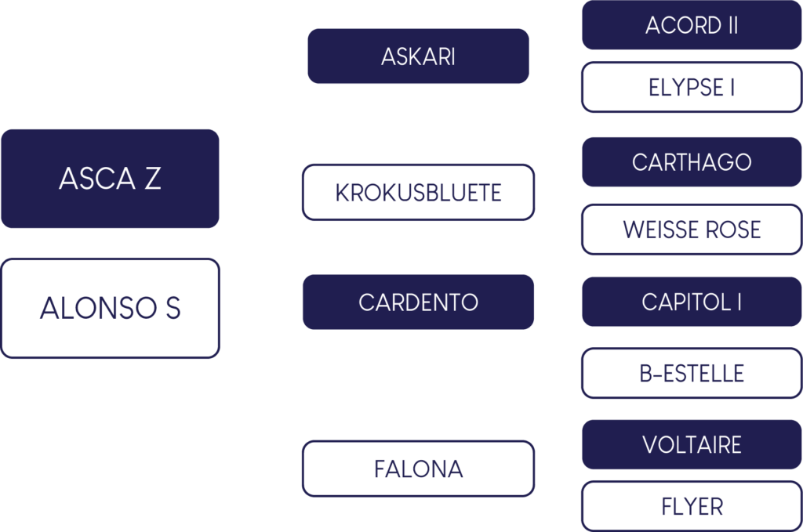Click the VOLTAIRE ancestor box
This screenshot has height=532, width=803.
[692, 444]
